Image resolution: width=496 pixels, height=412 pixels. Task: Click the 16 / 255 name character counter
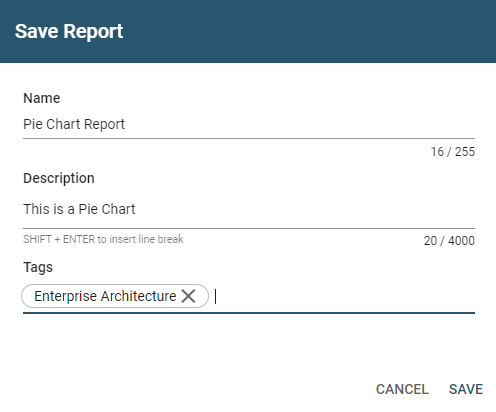click(x=453, y=152)
